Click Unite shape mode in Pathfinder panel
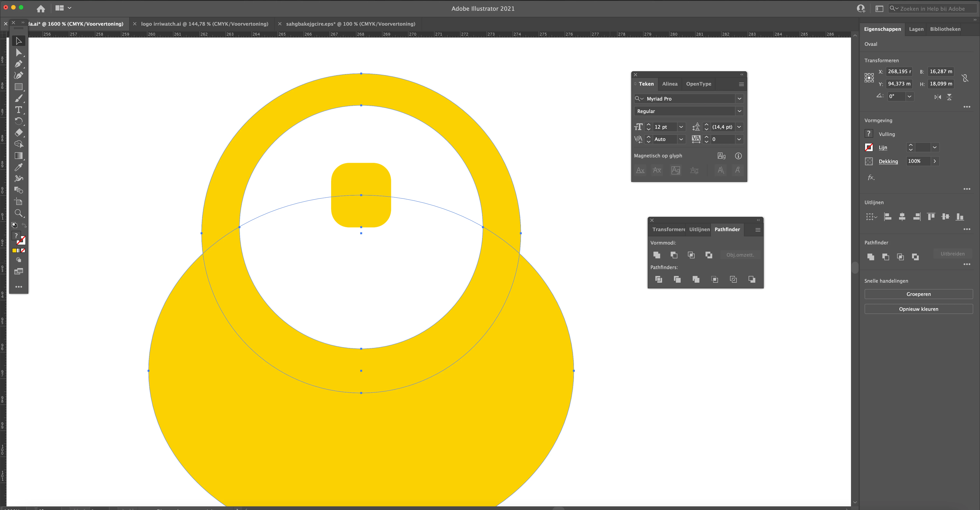 [x=657, y=255]
